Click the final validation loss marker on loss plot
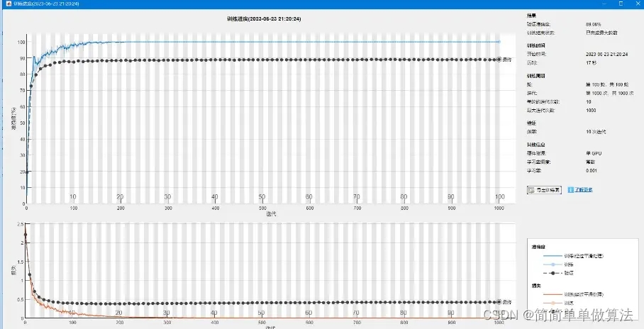644x329 pixels. click(499, 302)
